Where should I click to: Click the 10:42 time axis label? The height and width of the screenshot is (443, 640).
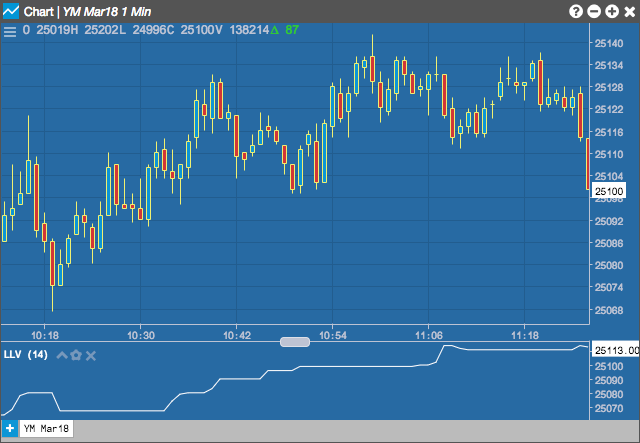pos(237,336)
